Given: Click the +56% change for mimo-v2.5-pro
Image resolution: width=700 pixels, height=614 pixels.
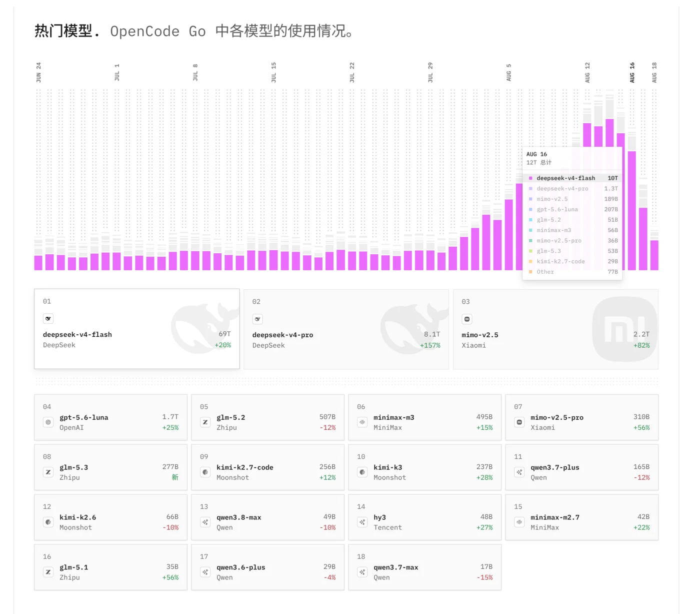Looking at the screenshot, I should click(x=641, y=428).
